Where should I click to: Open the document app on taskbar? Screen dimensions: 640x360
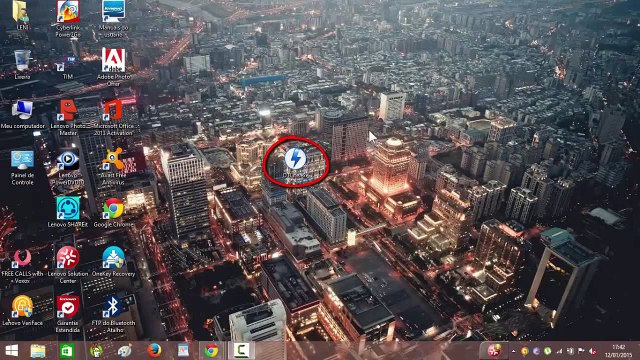coord(183,351)
